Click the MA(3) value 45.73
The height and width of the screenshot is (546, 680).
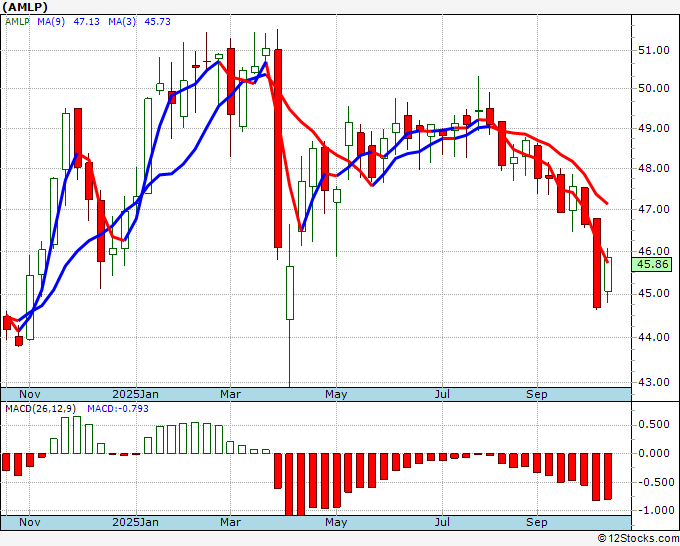pyautogui.click(x=157, y=22)
